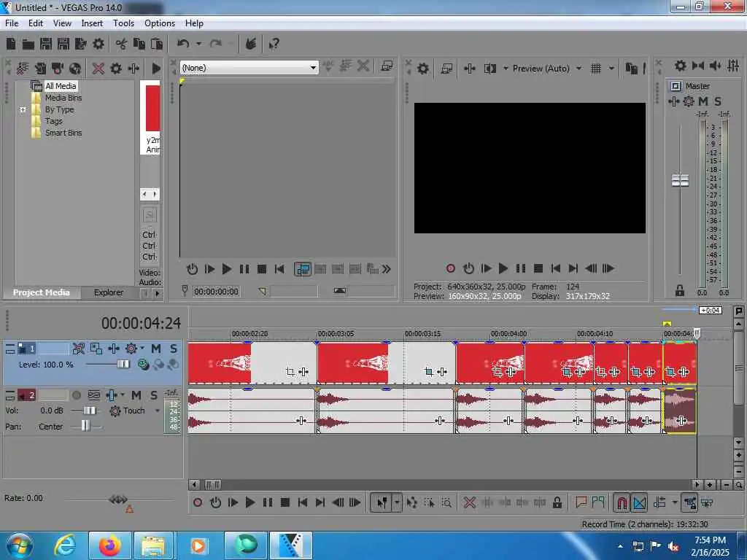Select the red media thumbnail
The width and height of the screenshot is (747, 560).
(153, 109)
